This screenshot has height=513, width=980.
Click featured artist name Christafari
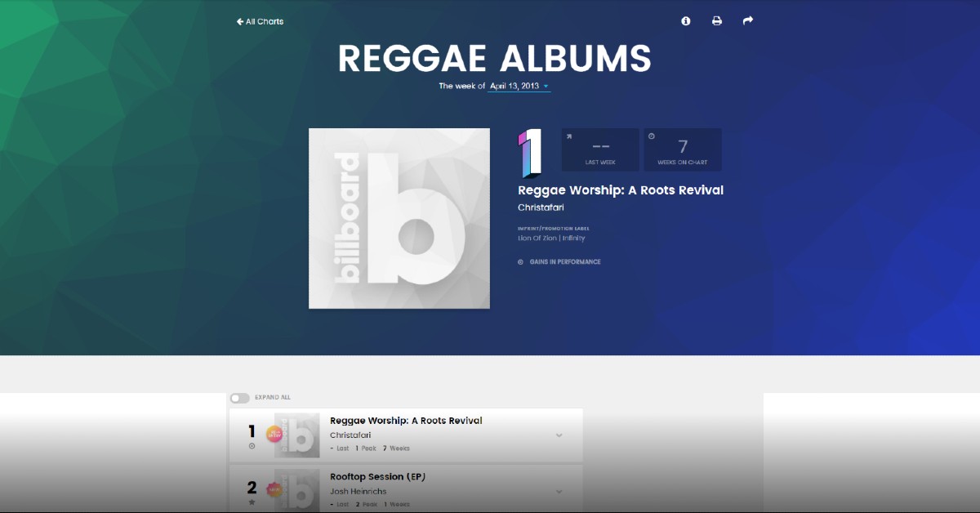click(541, 207)
